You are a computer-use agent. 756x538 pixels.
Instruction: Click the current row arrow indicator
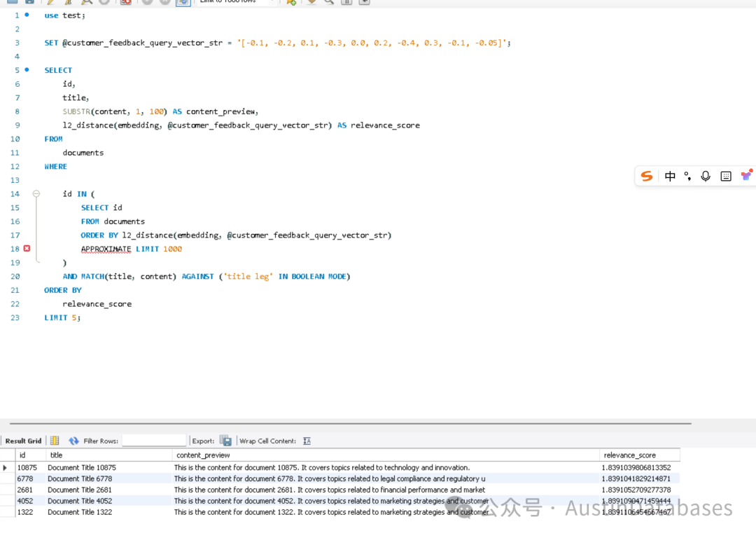[x=6, y=467]
